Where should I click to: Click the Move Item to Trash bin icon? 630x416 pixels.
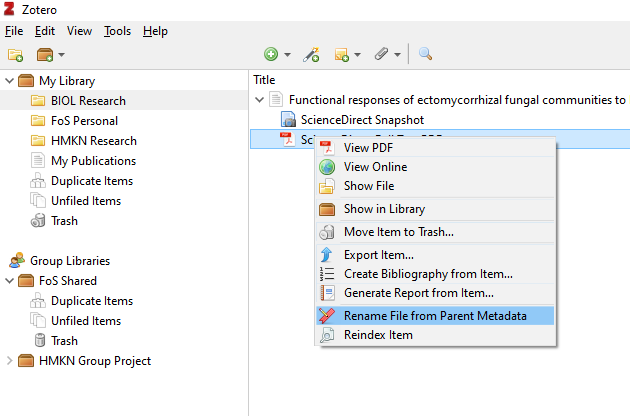[327, 232]
